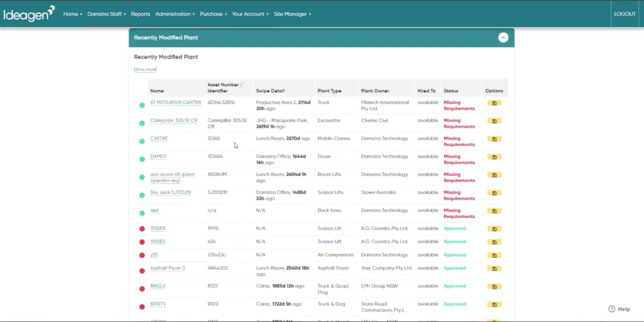Click the test plant name link
The image size is (644, 322).
pyautogui.click(x=155, y=210)
